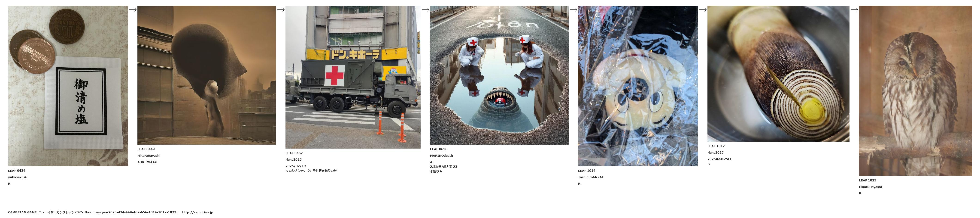This screenshot has width=980, height=218.
Task: Click author name MARIKOdeath
Action: pos(441,156)
